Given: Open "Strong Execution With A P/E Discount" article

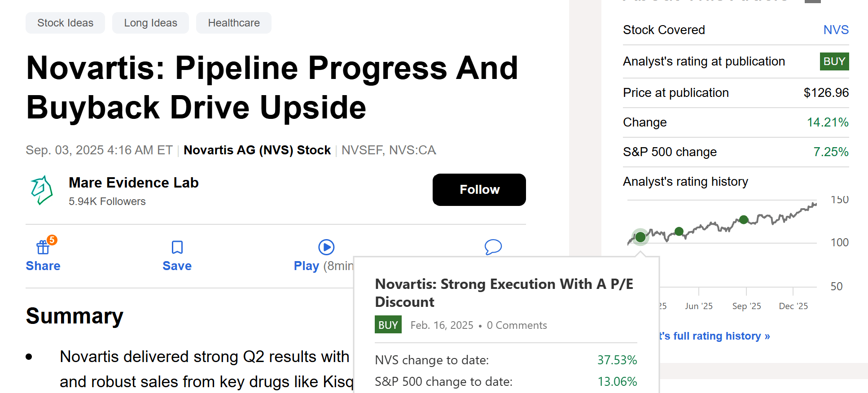Looking at the screenshot, I should pyautogui.click(x=504, y=293).
